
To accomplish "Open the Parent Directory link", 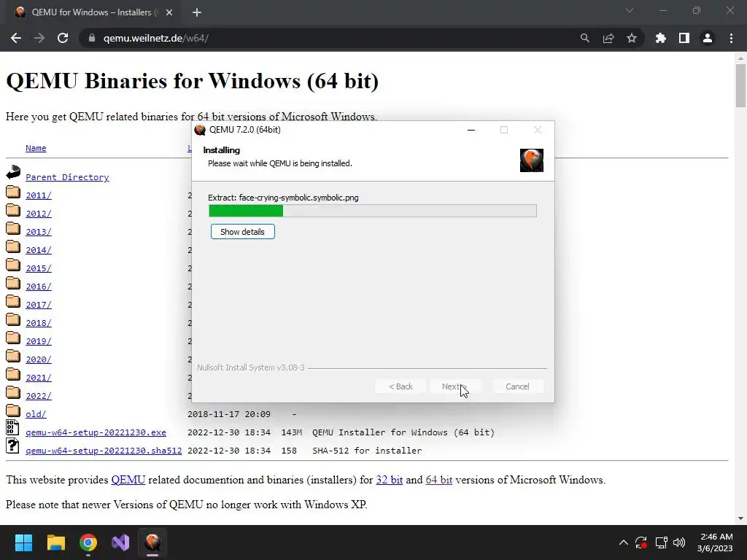I will [x=67, y=177].
